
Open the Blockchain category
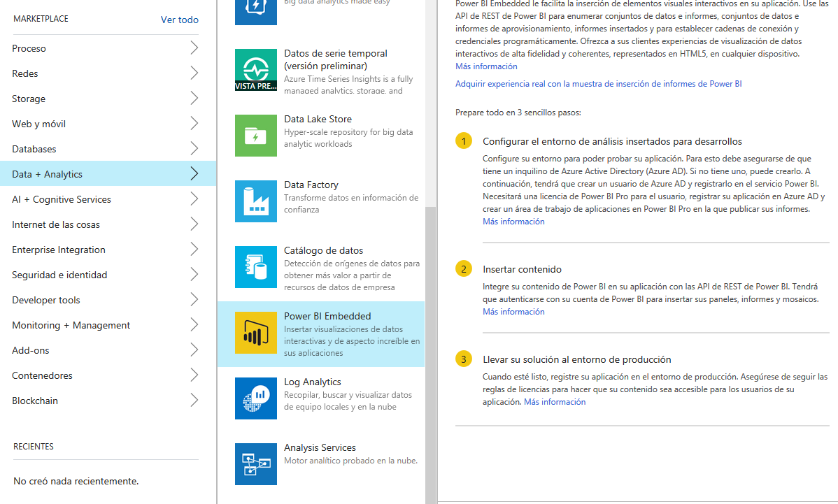point(108,400)
